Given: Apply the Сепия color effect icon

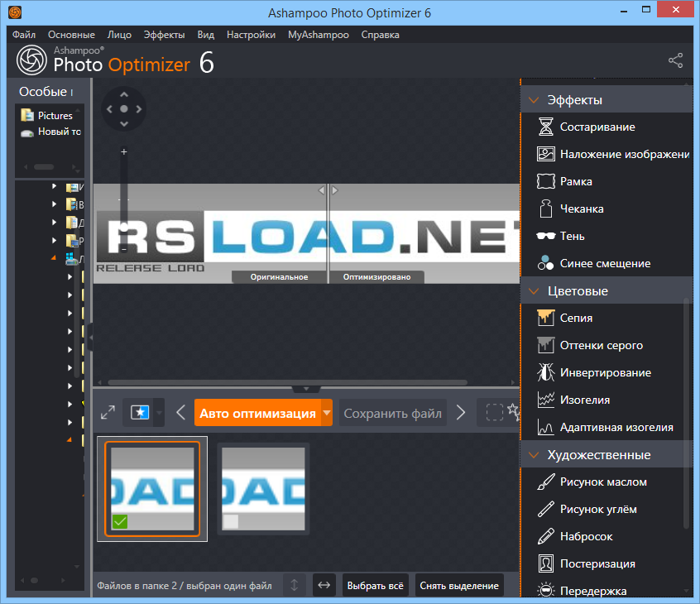Looking at the screenshot, I should point(545,318).
